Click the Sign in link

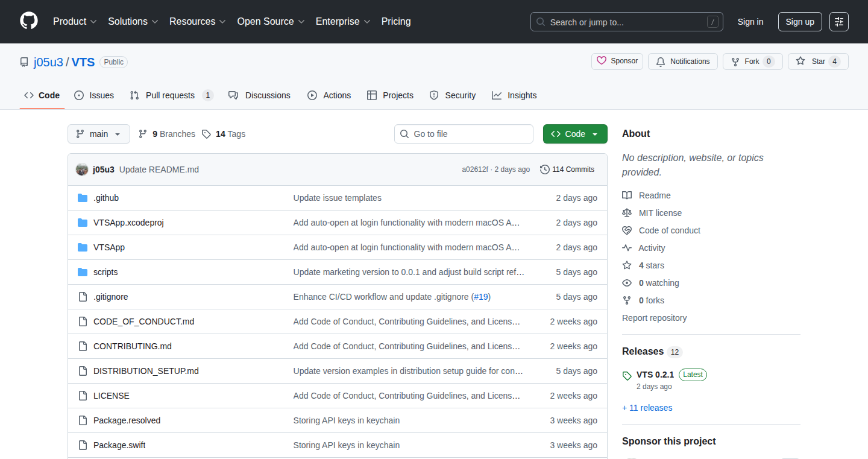click(750, 22)
